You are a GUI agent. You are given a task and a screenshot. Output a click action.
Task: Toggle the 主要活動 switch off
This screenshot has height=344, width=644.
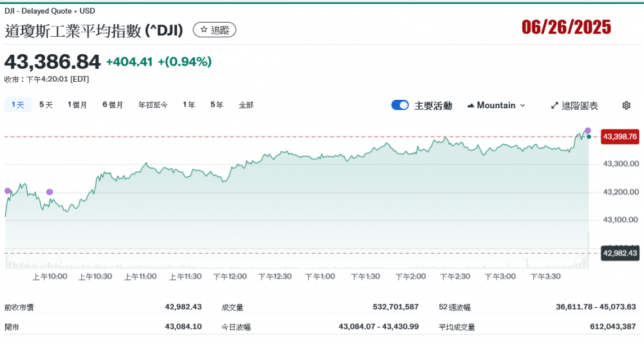[400, 106]
